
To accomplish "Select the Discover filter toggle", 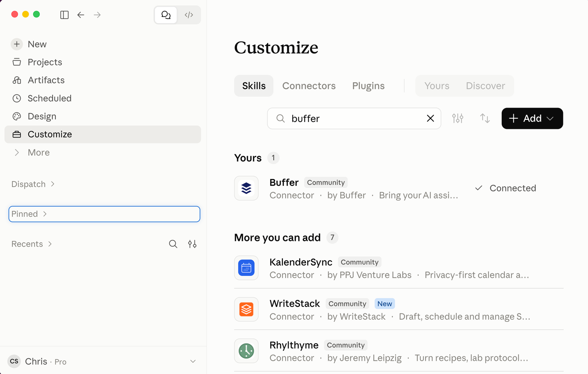I will click(x=485, y=86).
